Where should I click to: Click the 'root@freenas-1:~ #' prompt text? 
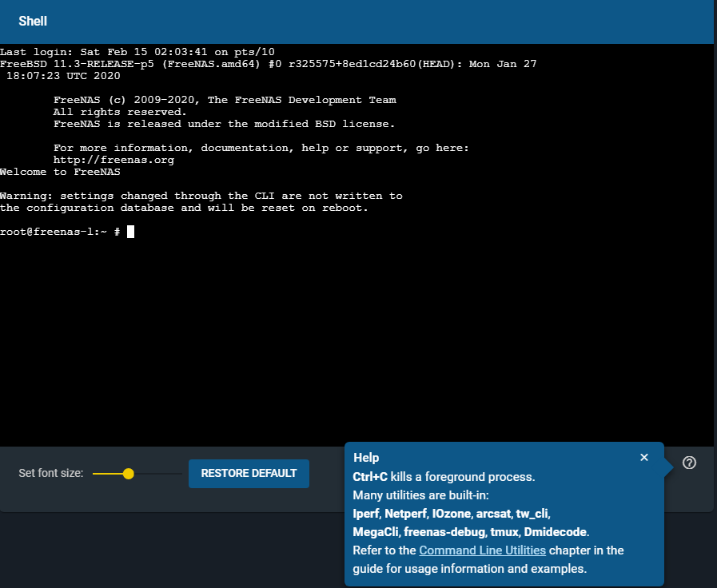60,232
